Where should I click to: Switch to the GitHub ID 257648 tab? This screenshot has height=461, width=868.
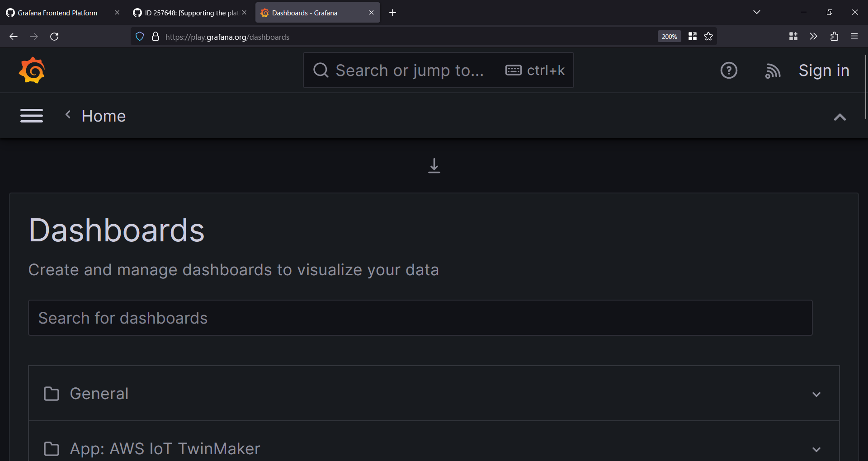click(x=185, y=12)
